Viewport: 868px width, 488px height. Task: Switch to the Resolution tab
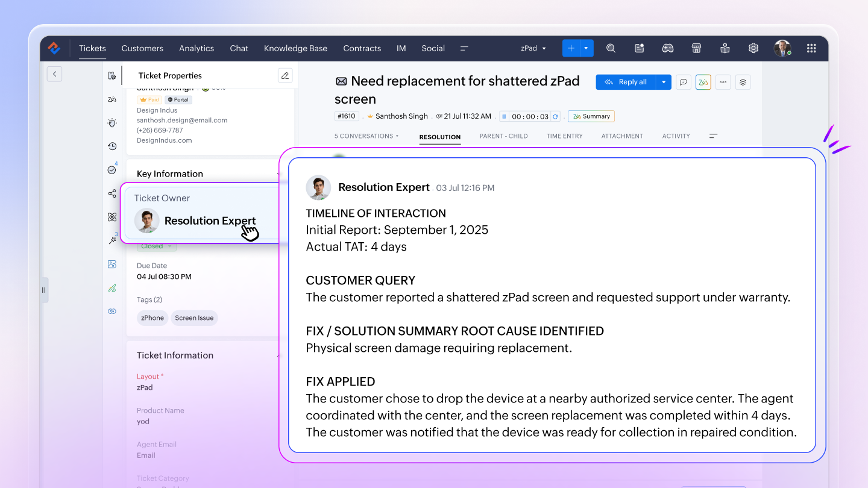[440, 137]
